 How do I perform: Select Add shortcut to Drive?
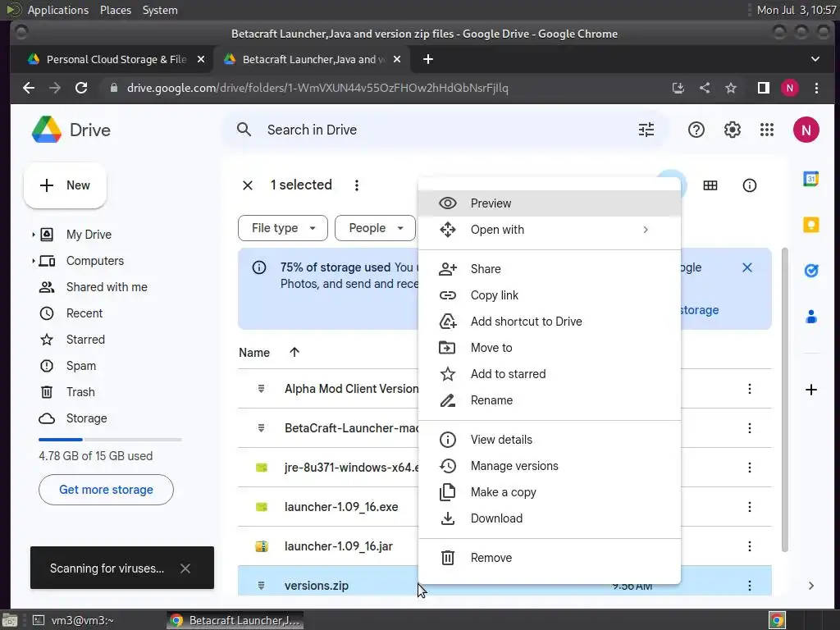click(549, 321)
